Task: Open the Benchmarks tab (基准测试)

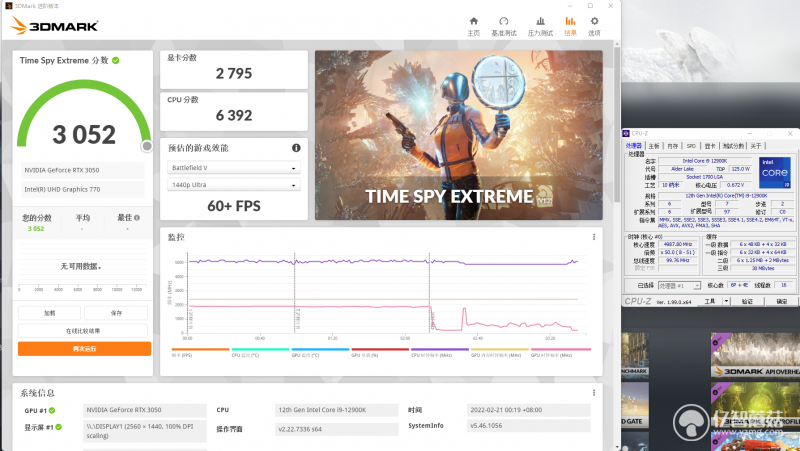Action: [x=504, y=27]
